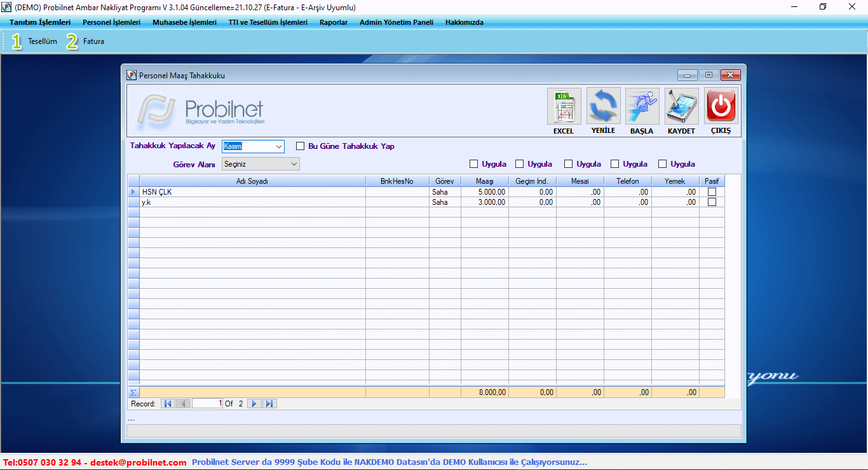Click the KAYDET save icon
This screenshot has width=868, height=470.
point(681,106)
